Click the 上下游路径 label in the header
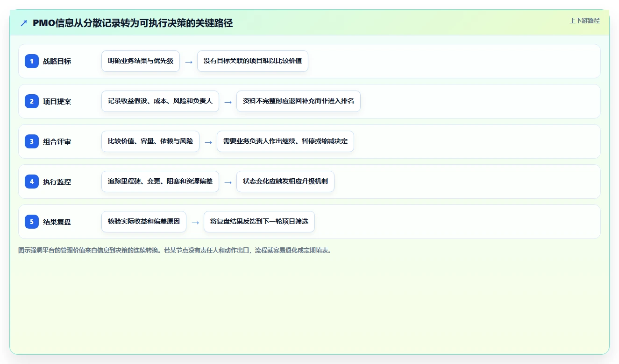The height and width of the screenshot is (364, 619). pos(584,21)
